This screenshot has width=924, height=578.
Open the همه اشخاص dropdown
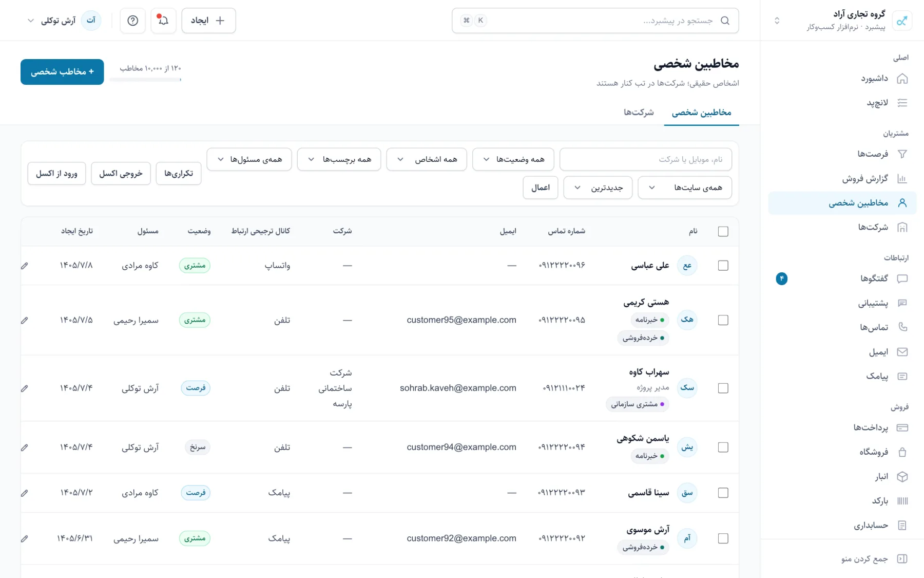427,159
